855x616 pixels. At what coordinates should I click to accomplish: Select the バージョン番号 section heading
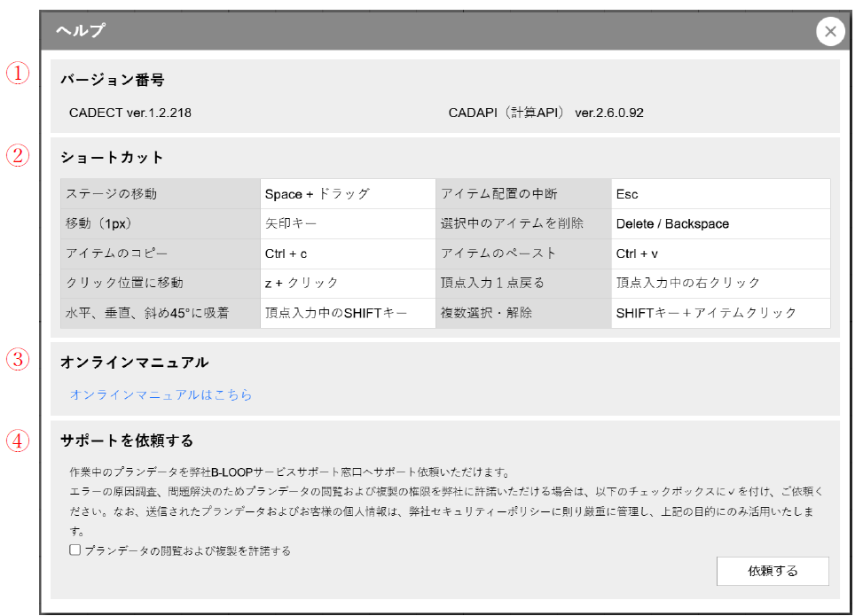(112, 80)
